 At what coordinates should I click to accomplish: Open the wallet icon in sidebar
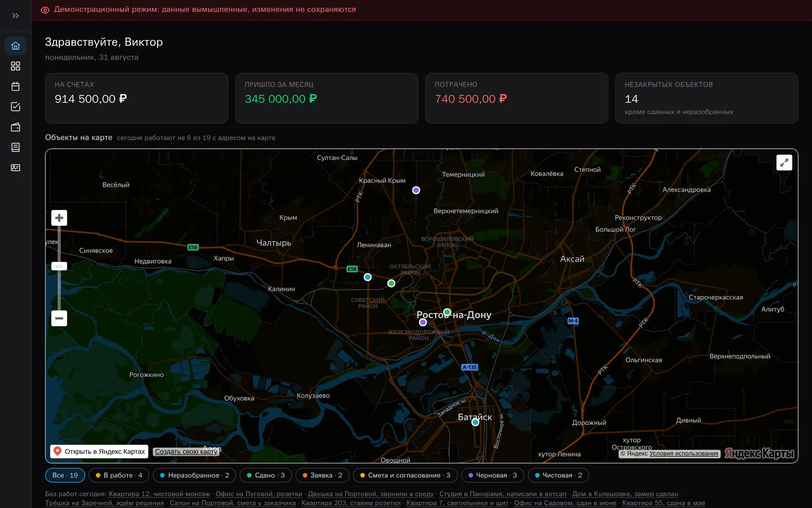15,127
